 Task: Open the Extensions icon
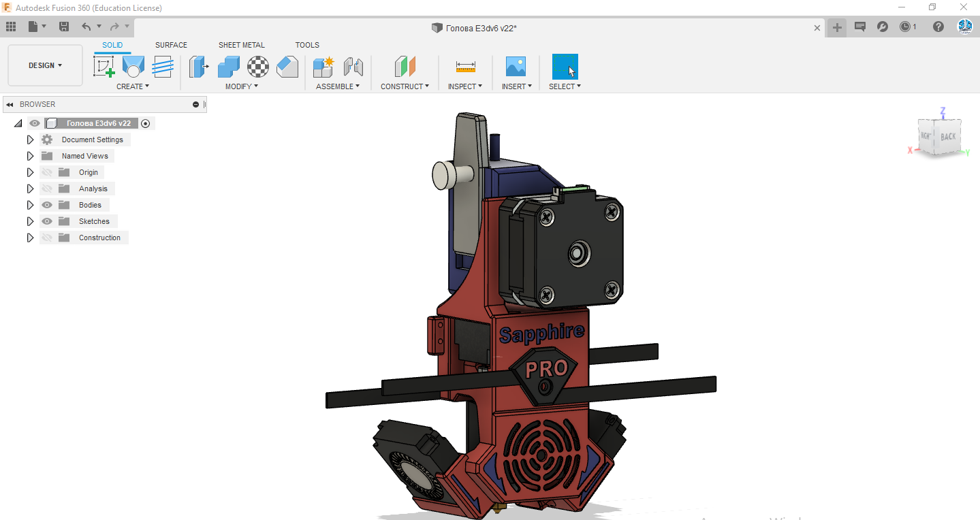pyautogui.click(x=883, y=27)
